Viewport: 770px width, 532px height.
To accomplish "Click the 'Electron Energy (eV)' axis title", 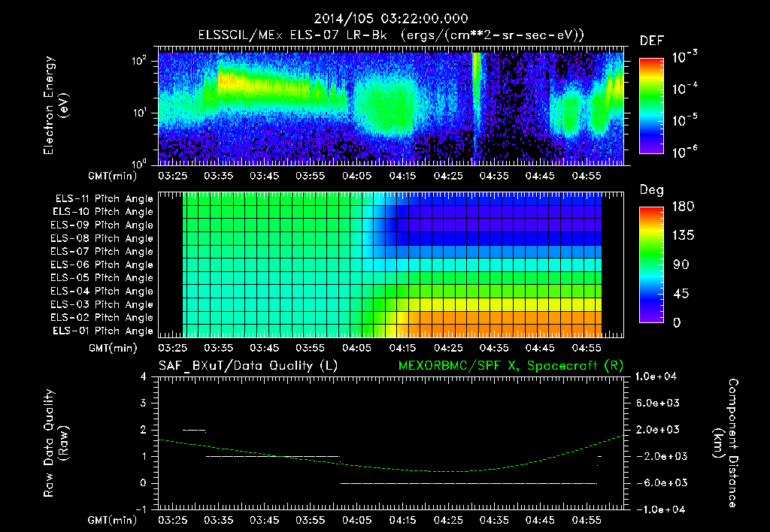I will [x=56, y=106].
